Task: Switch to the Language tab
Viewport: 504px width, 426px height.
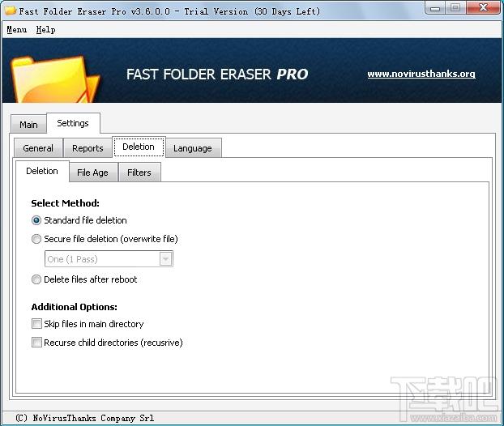Action: [x=193, y=148]
